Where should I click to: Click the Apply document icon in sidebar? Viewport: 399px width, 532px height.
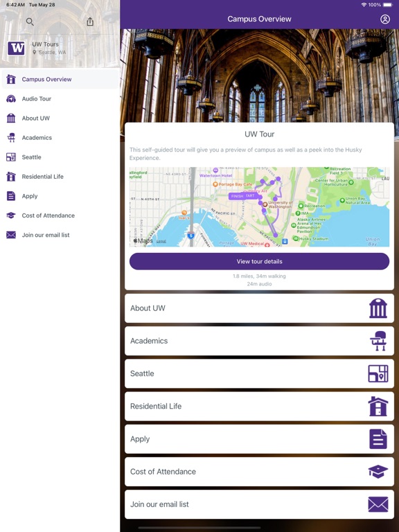coord(11,196)
